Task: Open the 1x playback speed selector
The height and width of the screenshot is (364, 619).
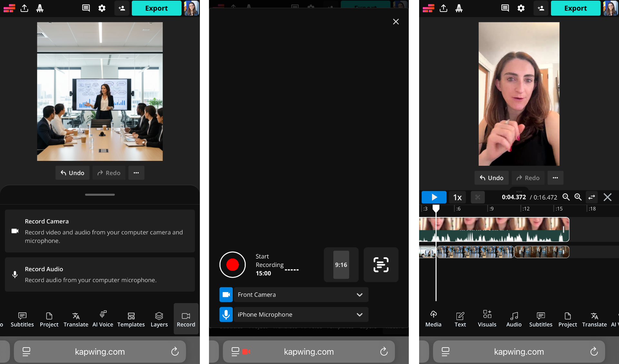Action: point(457,197)
